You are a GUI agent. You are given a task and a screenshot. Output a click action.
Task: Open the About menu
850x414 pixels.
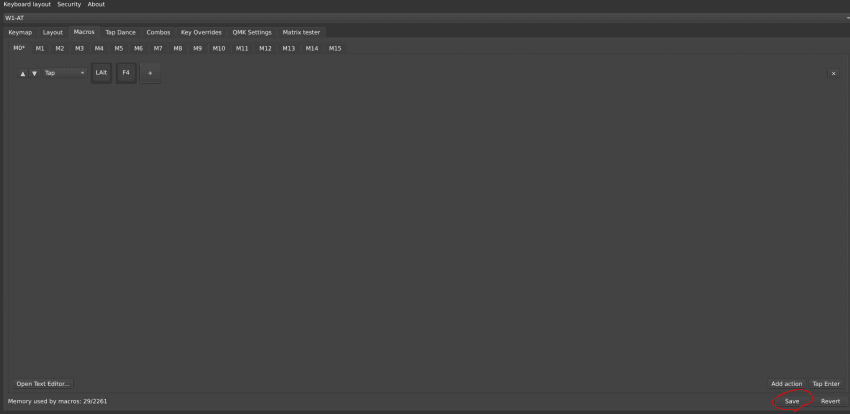[96, 4]
